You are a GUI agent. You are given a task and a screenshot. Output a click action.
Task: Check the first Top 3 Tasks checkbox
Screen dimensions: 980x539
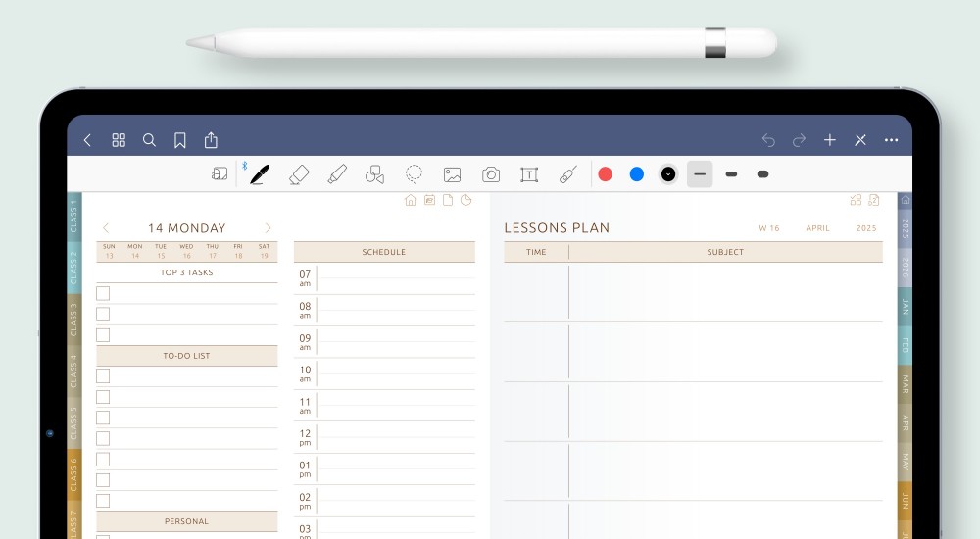(103, 293)
